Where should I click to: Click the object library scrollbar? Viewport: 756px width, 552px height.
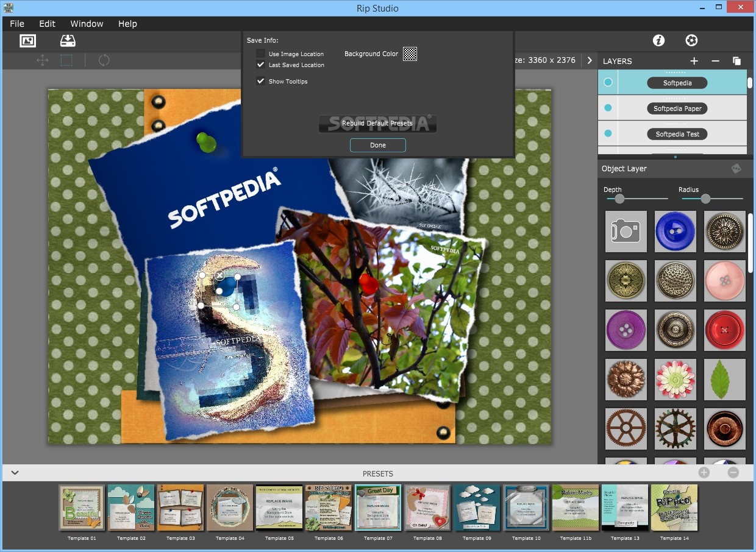(x=751, y=243)
